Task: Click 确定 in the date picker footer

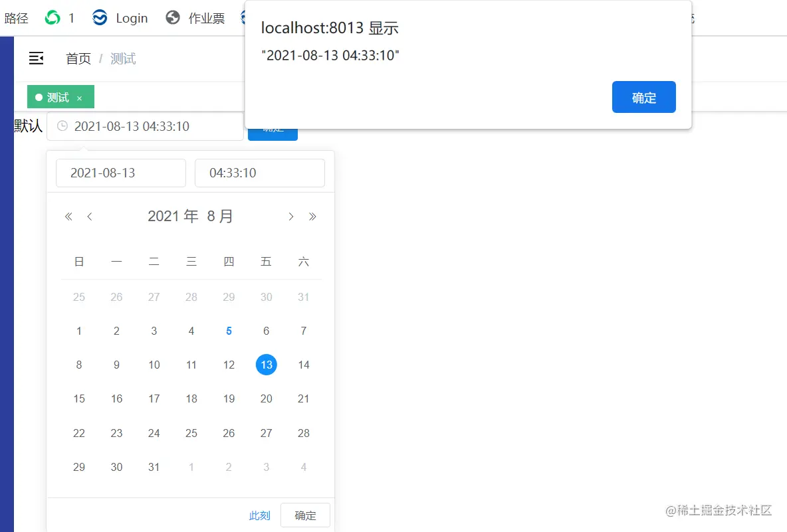Action: point(305,515)
